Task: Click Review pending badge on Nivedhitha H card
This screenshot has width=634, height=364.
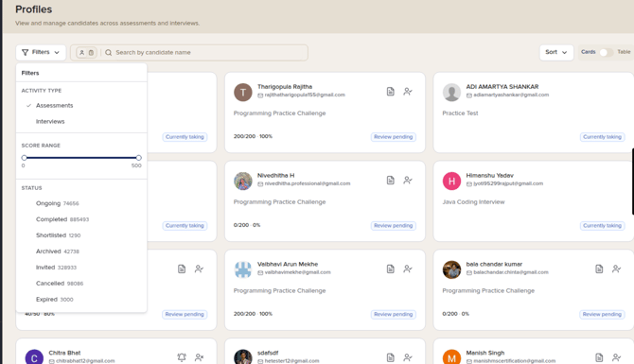Action: (x=394, y=226)
